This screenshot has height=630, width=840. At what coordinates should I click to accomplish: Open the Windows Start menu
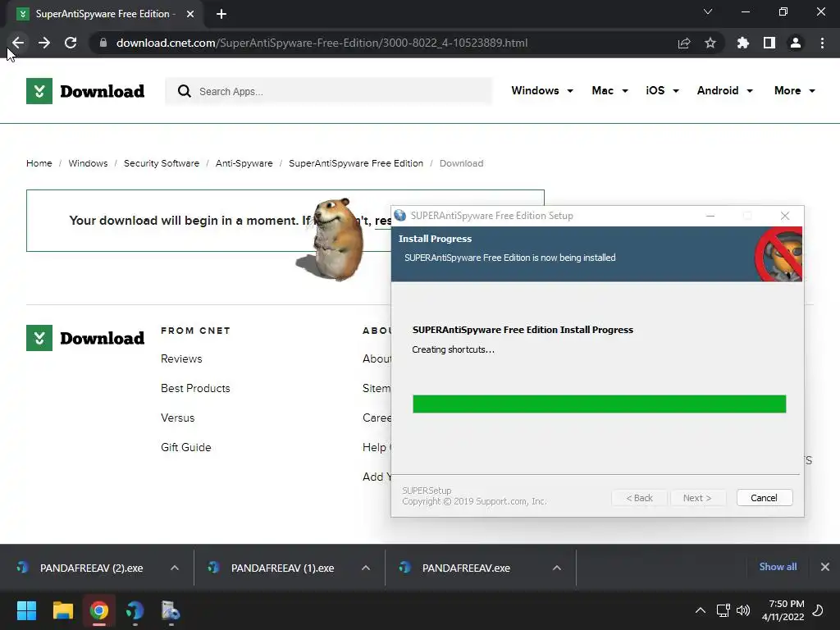[x=26, y=610]
